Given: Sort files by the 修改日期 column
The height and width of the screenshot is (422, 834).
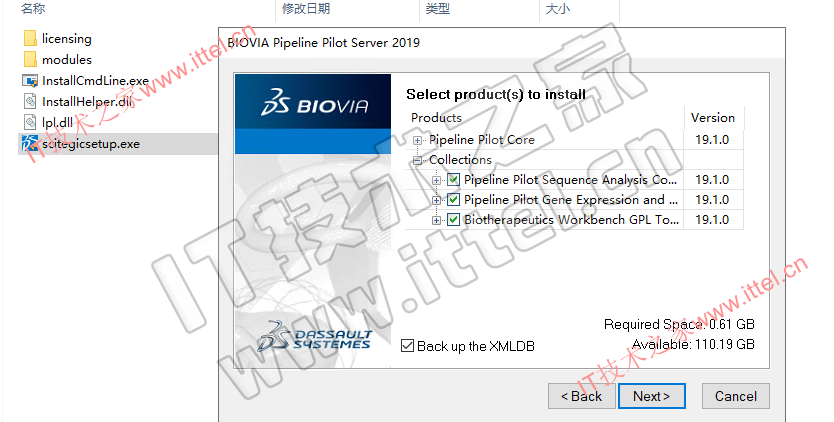Looking at the screenshot, I should 306,9.
